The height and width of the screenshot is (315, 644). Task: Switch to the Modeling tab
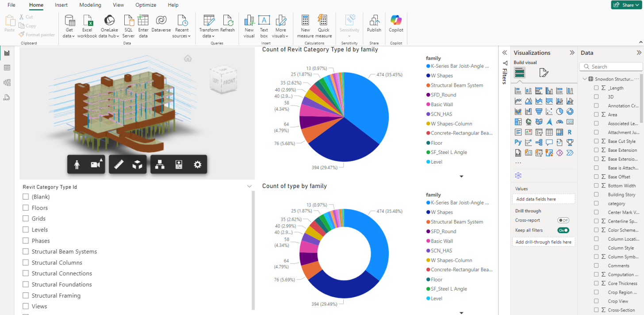click(90, 5)
